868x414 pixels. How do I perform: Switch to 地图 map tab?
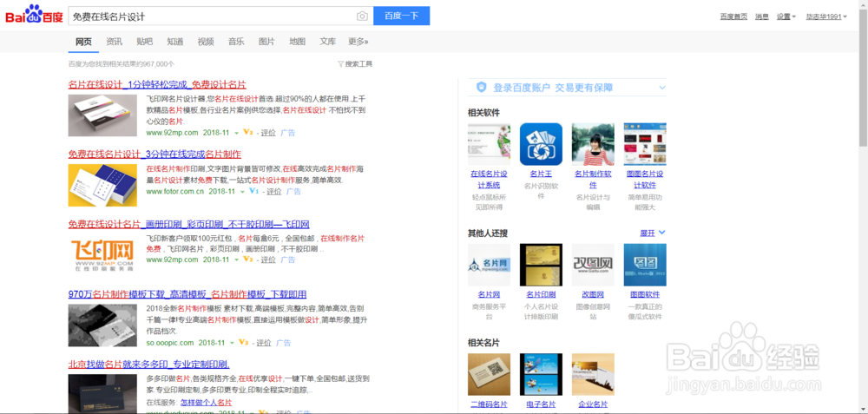tap(297, 42)
